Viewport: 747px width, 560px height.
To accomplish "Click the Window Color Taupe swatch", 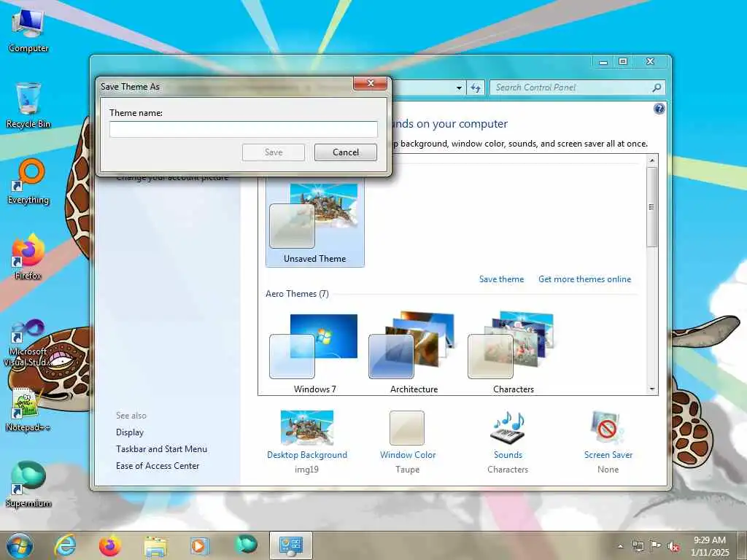I will (407, 427).
